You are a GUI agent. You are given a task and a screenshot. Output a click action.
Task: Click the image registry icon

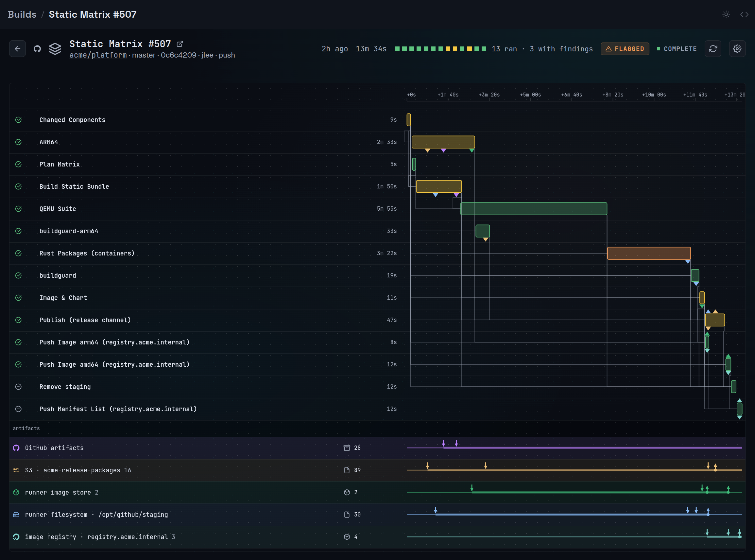tap(16, 537)
